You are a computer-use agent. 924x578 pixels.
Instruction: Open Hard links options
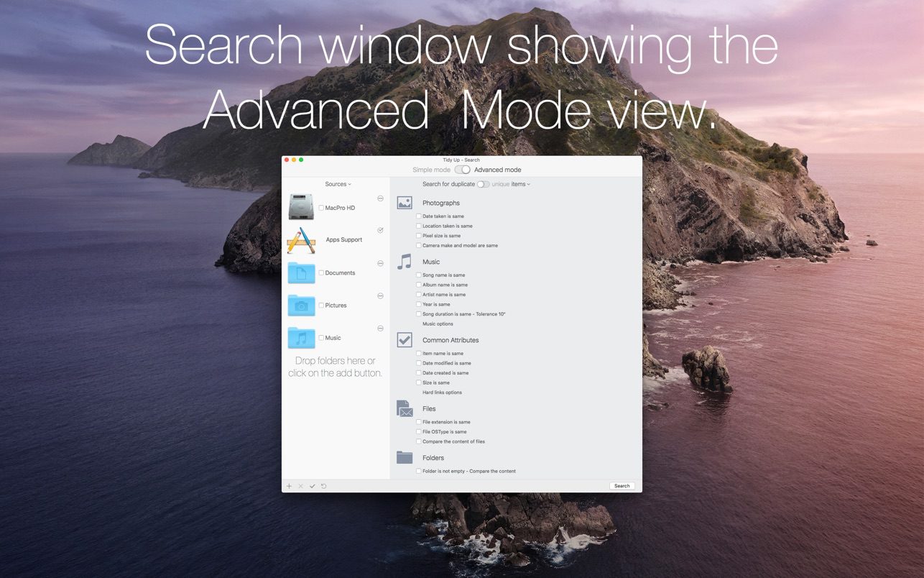[442, 393]
